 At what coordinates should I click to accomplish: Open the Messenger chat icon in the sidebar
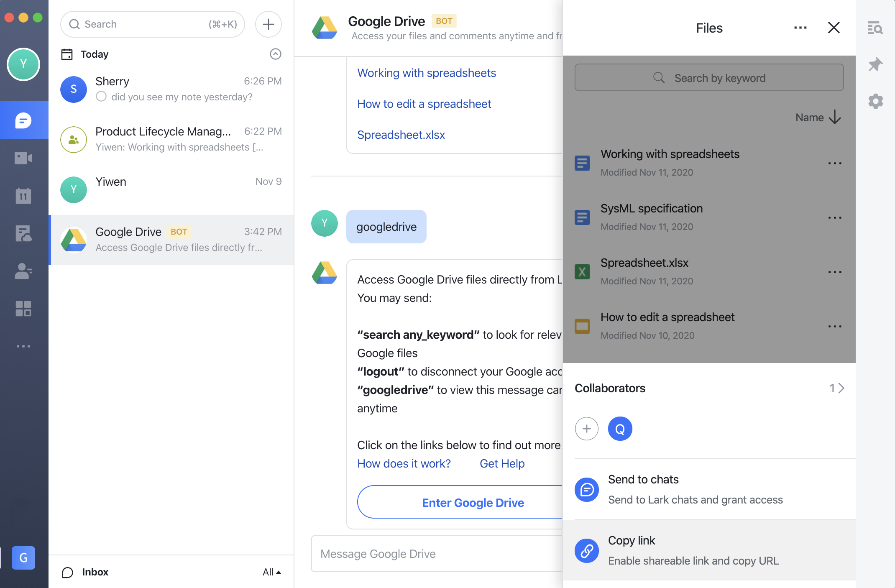coord(24,120)
